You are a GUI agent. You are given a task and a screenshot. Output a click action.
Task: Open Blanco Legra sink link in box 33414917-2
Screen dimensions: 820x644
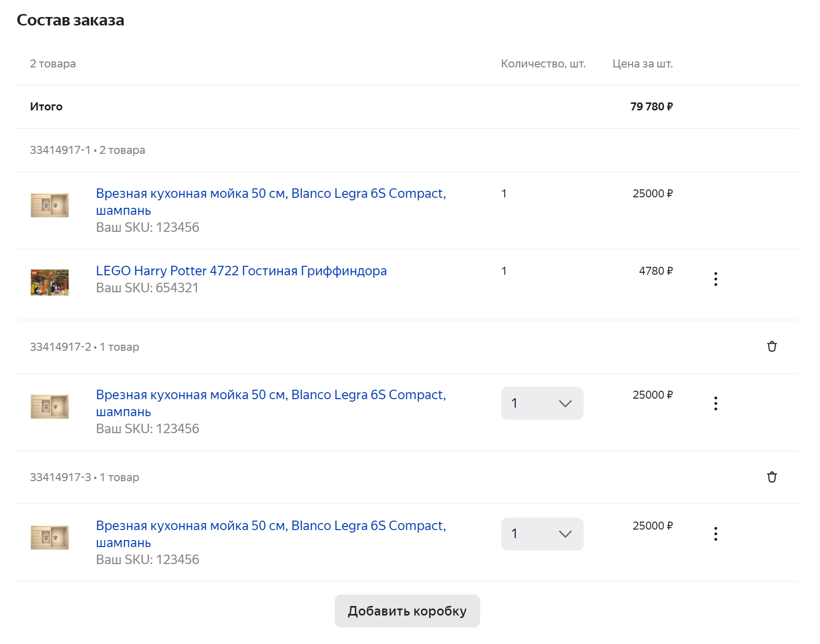click(x=270, y=395)
